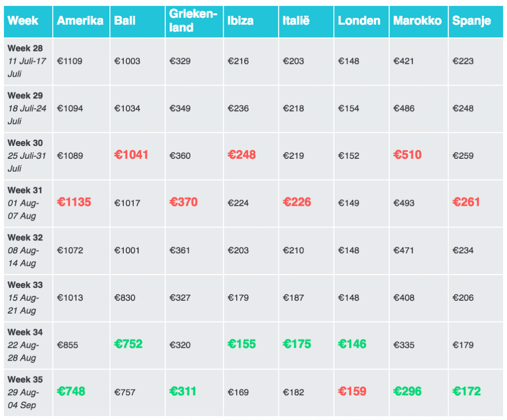
Task: Select the green €311 Griekenland price
Action: coord(183,392)
